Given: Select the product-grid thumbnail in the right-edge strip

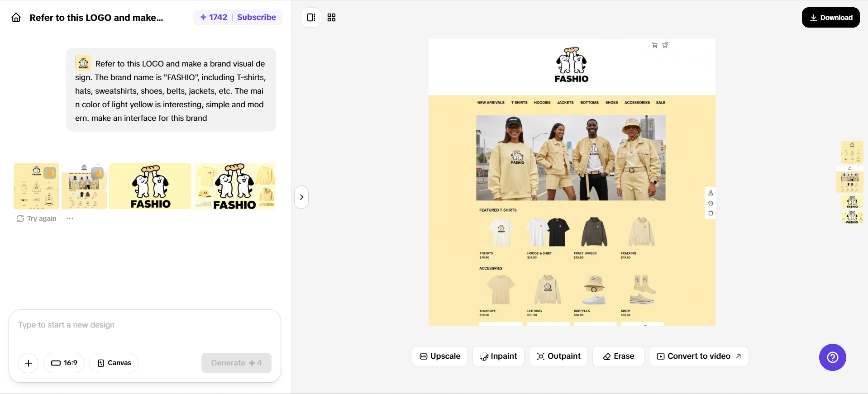Looking at the screenshot, I should coord(852,152).
